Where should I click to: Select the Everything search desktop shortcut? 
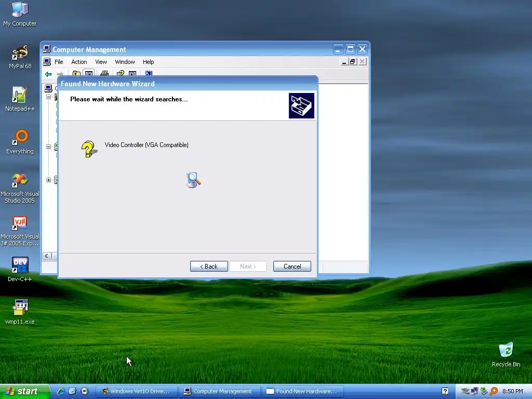pos(20,142)
